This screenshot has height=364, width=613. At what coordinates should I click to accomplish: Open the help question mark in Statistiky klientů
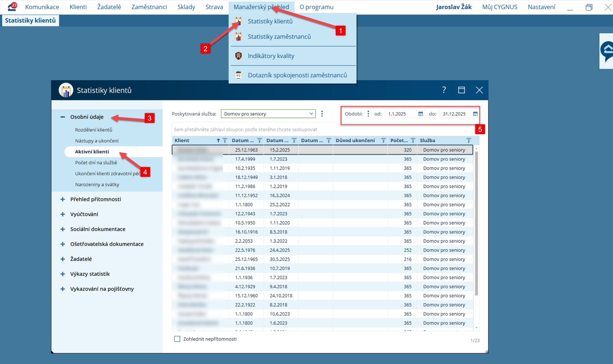[444, 90]
